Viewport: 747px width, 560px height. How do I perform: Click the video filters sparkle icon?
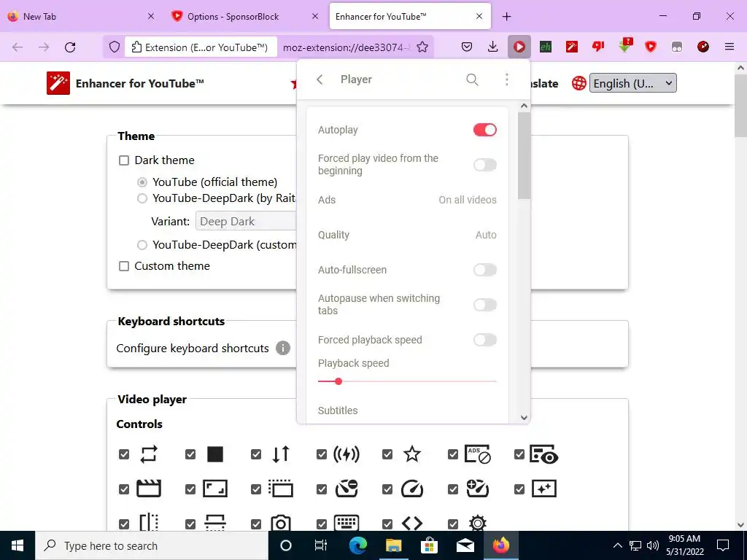pos(544,489)
